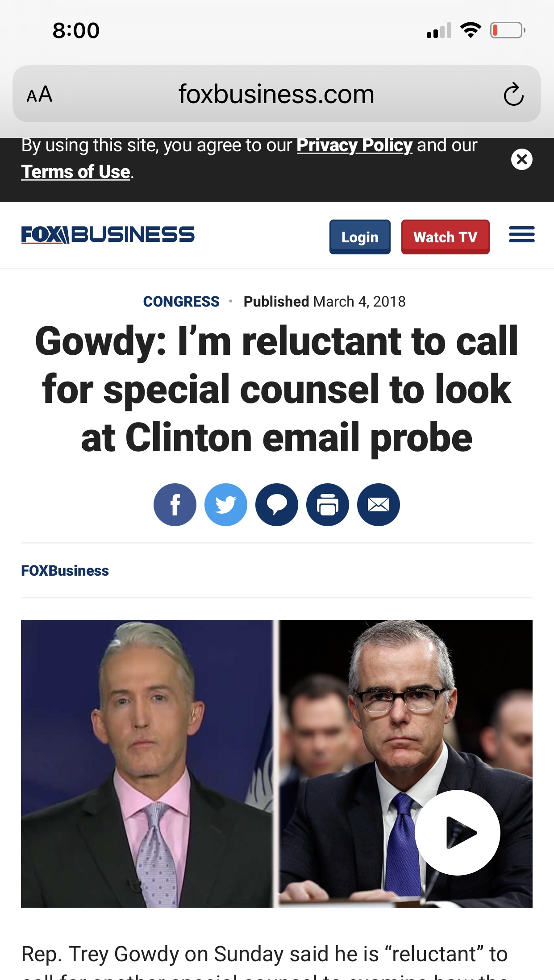Open the comments bubble icon
This screenshot has width=554, height=980.
tap(277, 505)
